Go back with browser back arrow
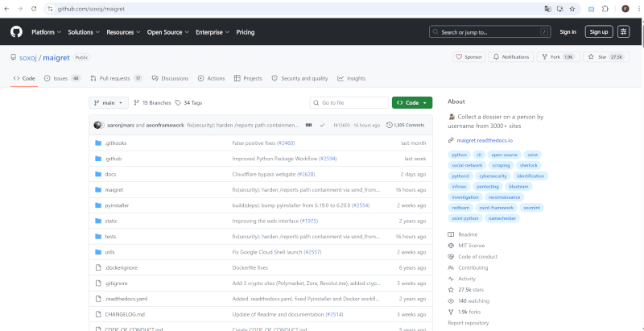Screen dimensions: 644x331 [6, 9]
